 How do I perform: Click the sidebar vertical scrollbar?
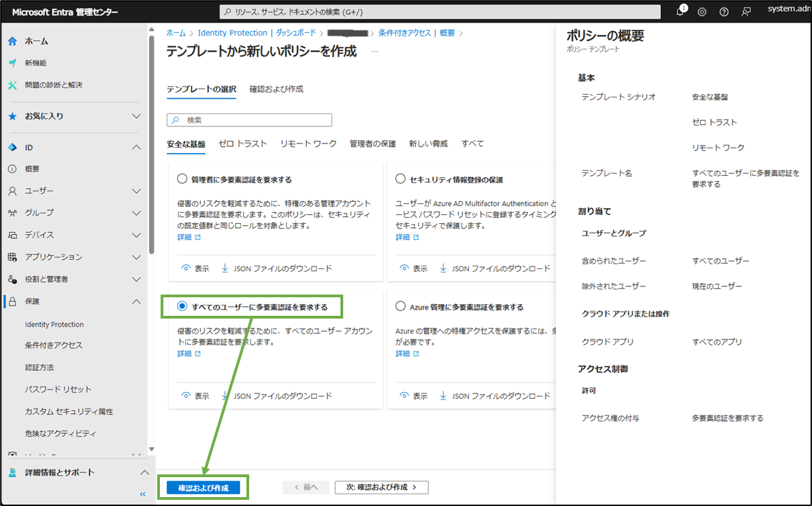pyautogui.click(x=151, y=145)
